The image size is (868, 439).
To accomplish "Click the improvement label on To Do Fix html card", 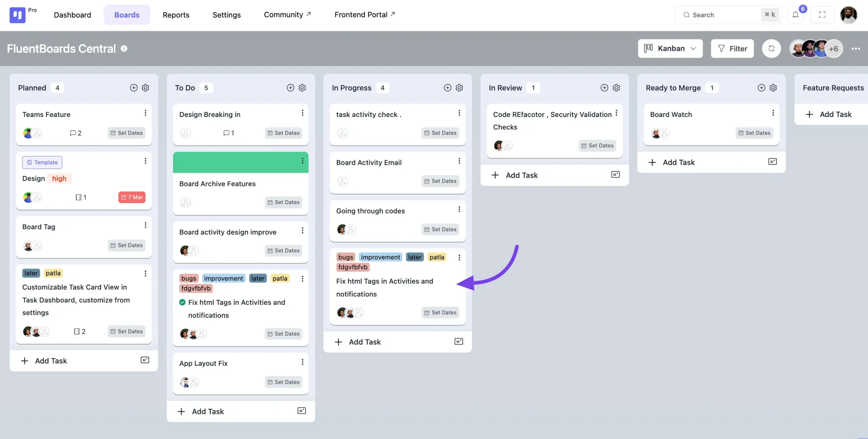I will tap(223, 278).
